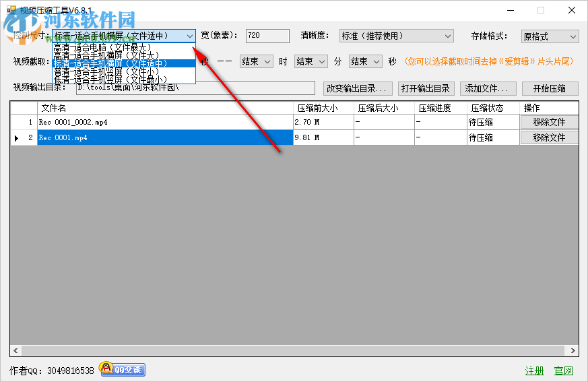The width and height of the screenshot is (588, 382).
Task: Open the 官网 official website link
Action: [x=564, y=371]
